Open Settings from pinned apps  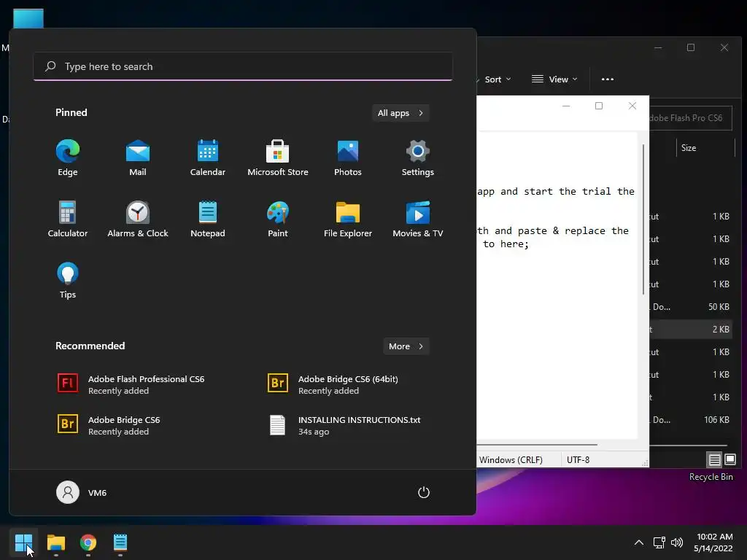(418, 157)
